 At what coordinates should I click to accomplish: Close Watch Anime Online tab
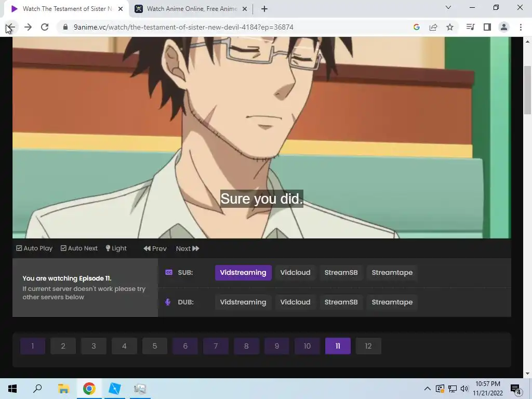point(245,9)
